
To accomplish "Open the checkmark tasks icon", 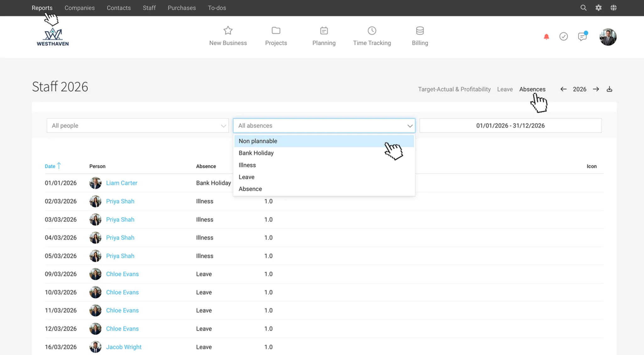I will (x=563, y=36).
